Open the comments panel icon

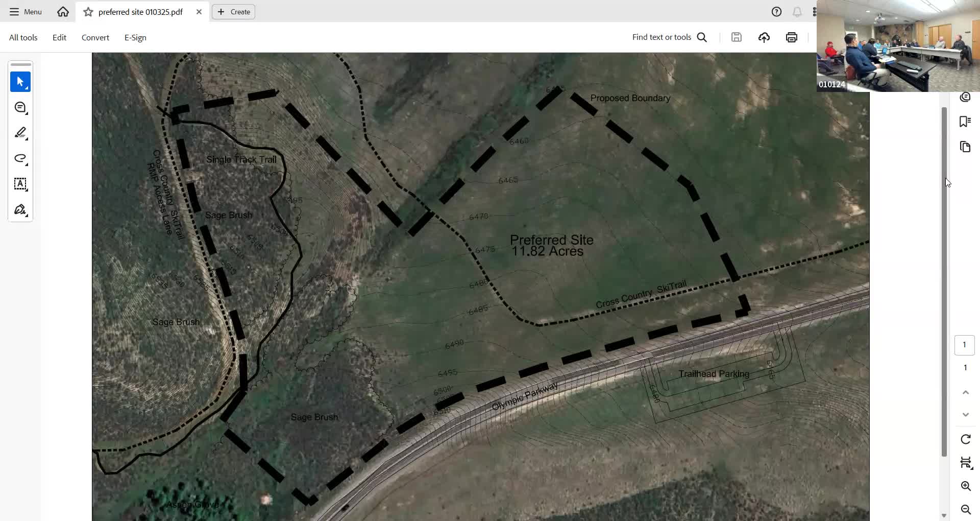coord(965,97)
